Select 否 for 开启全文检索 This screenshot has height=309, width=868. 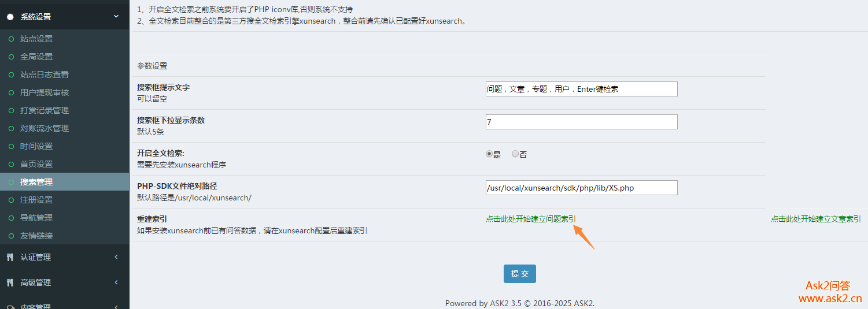pos(515,154)
